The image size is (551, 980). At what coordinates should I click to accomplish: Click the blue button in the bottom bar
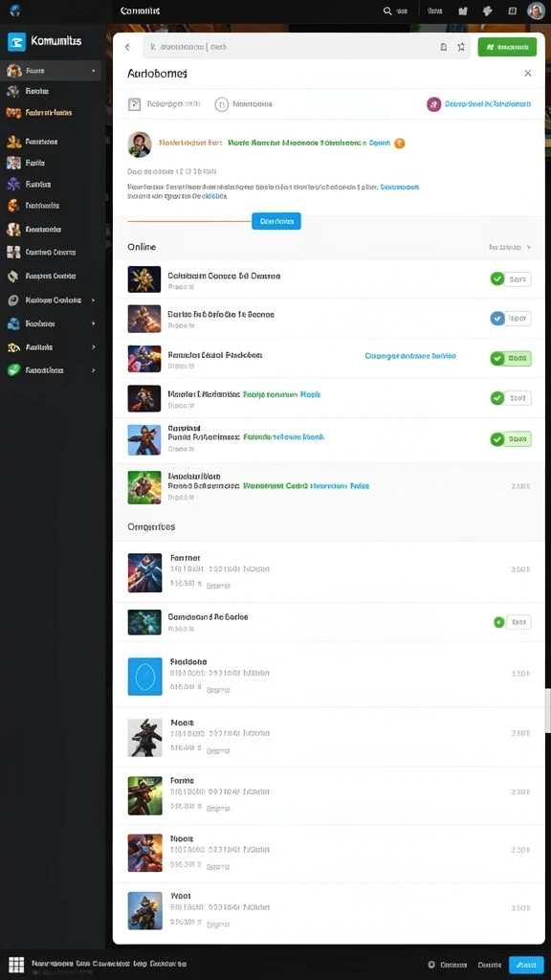(526, 965)
